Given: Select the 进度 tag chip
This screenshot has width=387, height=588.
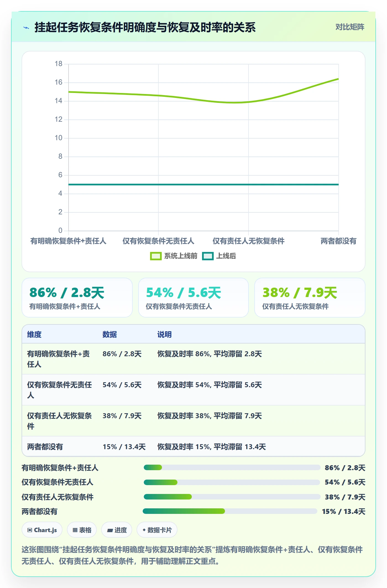Looking at the screenshot, I should pos(117,530).
